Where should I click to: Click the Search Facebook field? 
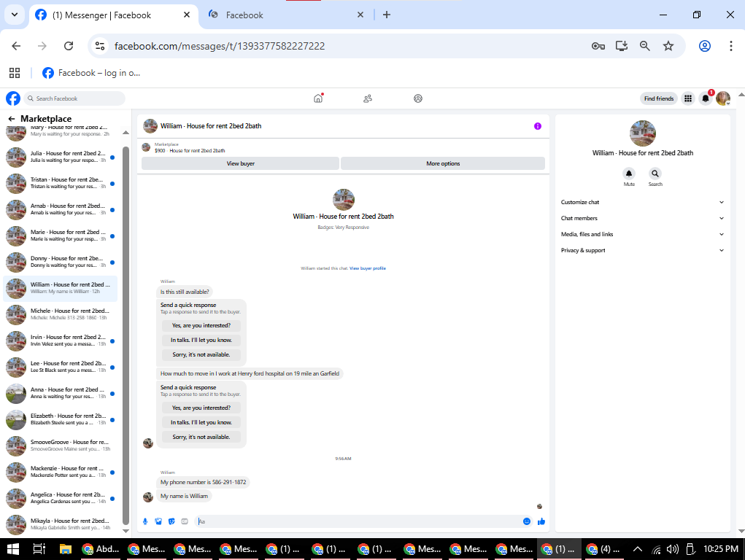(x=74, y=98)
